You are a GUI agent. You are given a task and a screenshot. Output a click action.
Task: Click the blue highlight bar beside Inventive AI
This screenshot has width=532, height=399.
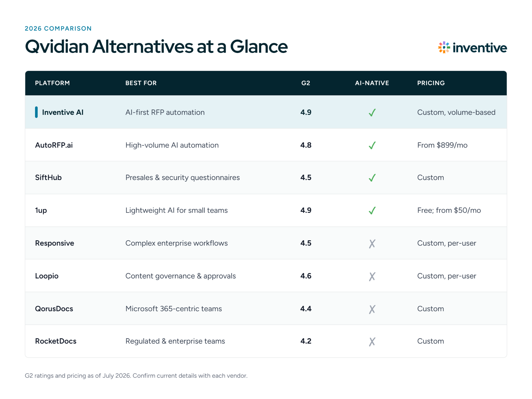(x=36, y=112)
